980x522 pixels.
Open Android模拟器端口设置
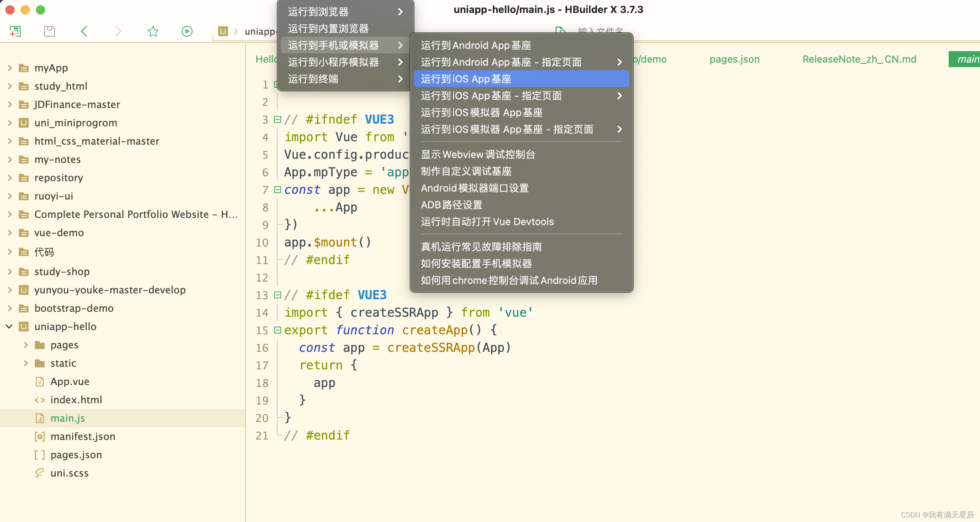coord(521,188)
